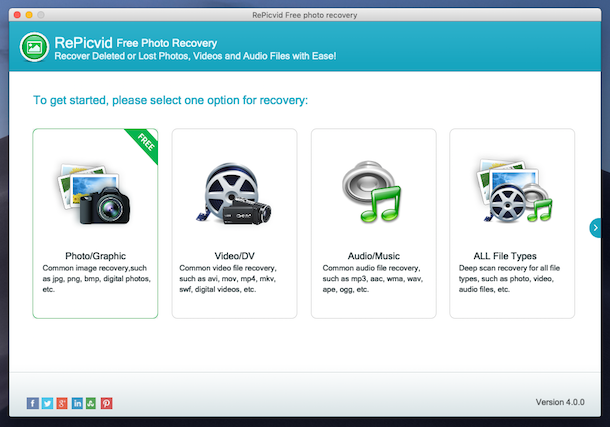Viewport: 610px width, 427px height.
Task: Go to next step with arrow button
Action: tap(595, 228)
